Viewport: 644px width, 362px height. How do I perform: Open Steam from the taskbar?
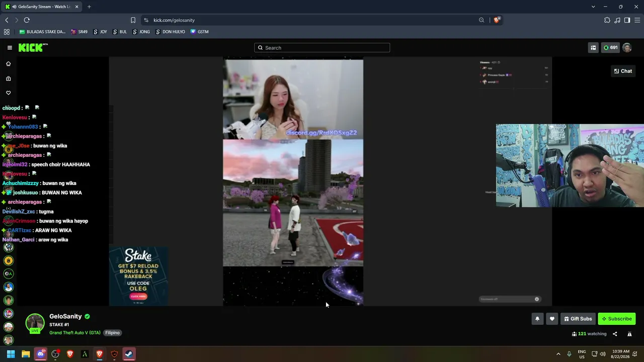129,354
